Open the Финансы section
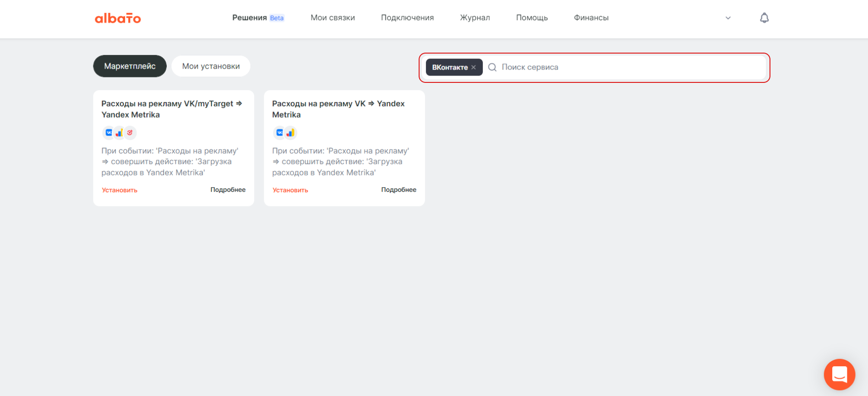Screen dimensions: 868x396 (591, 18)
